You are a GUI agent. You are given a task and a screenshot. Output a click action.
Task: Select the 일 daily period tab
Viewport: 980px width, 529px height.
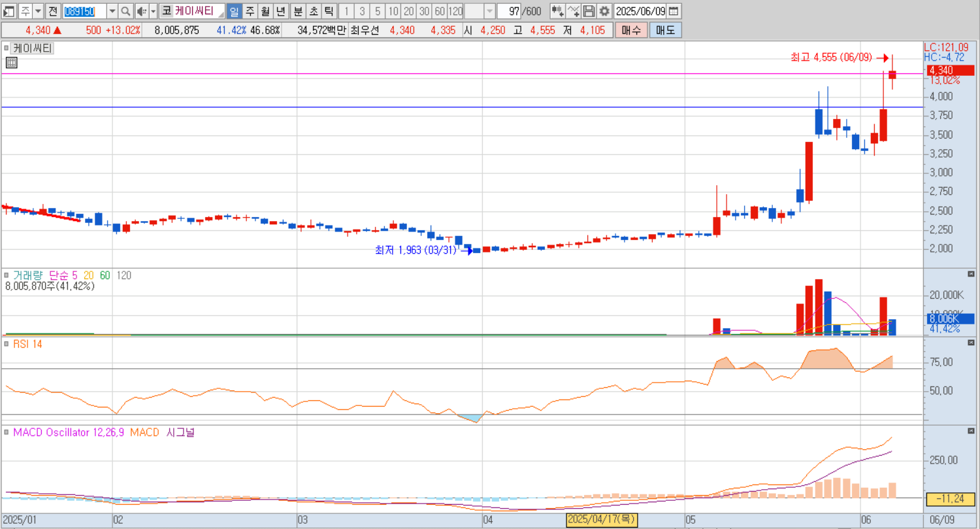click(x=234, y=11)
